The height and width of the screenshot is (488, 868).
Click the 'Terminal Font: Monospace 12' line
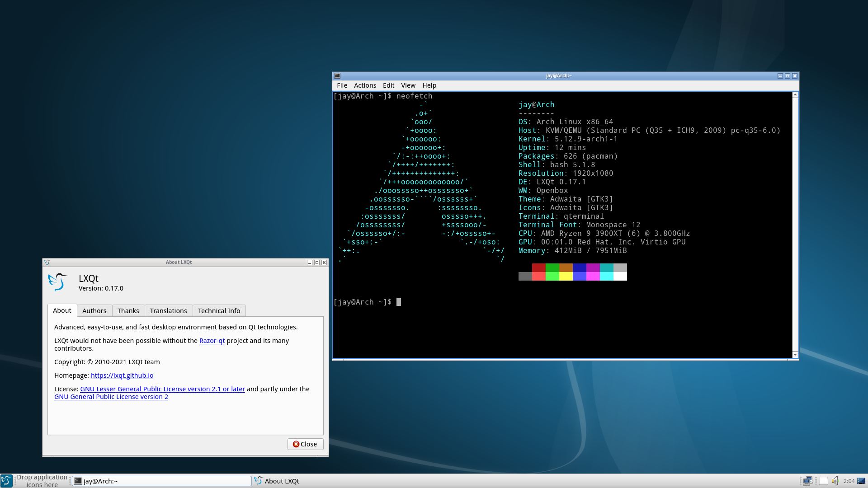click(x=579, y=225)
